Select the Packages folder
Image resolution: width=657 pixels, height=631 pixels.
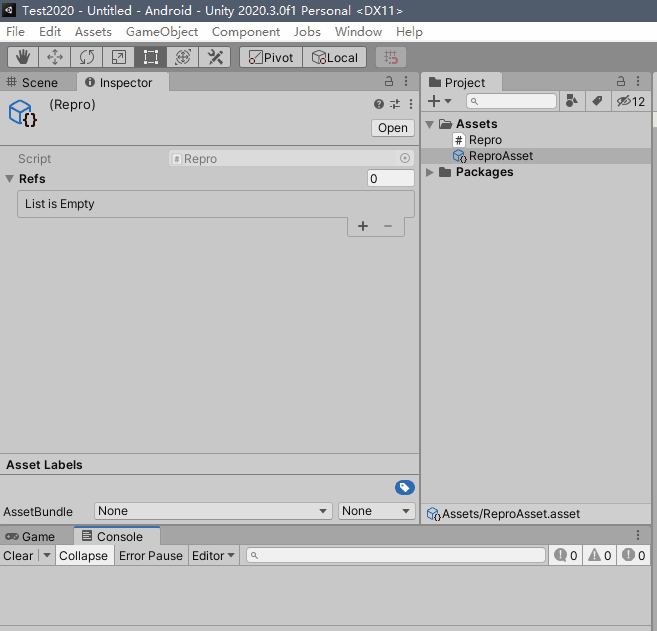[484, 172]
